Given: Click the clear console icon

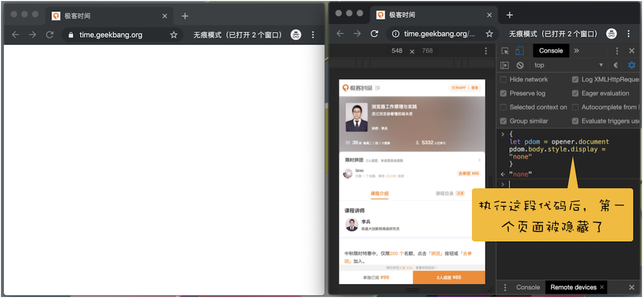Looking at the screenshot, I should (x=519, y=65).
